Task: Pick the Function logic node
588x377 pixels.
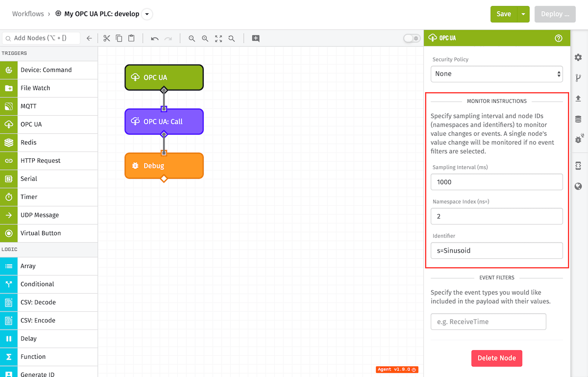Action: (49, 357)
